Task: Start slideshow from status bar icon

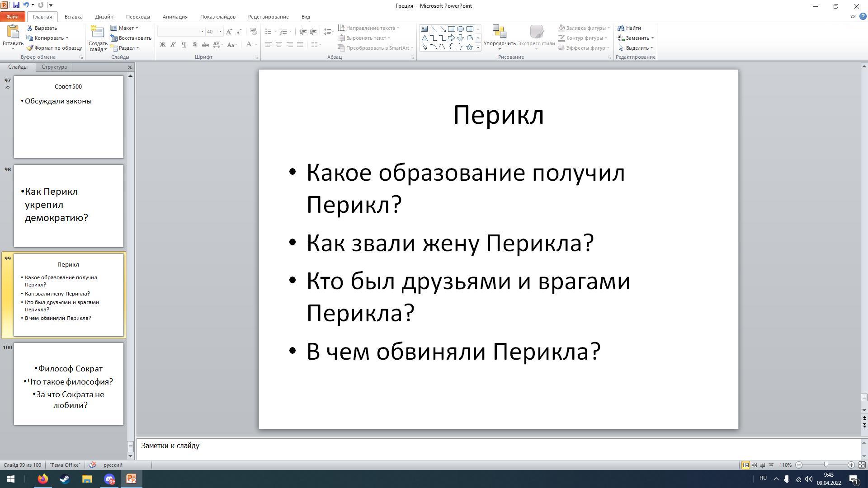Action: tap(771, 465)
